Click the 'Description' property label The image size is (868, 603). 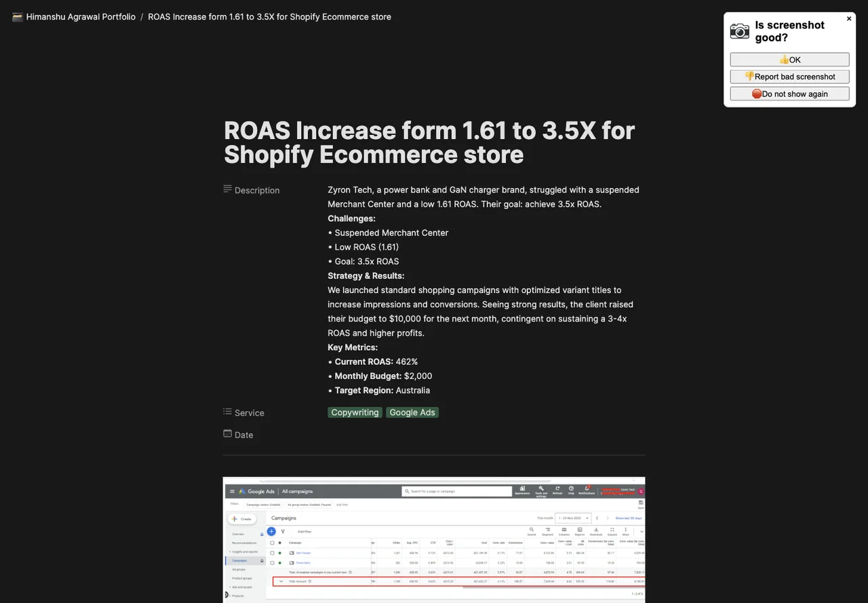(257, 191)
